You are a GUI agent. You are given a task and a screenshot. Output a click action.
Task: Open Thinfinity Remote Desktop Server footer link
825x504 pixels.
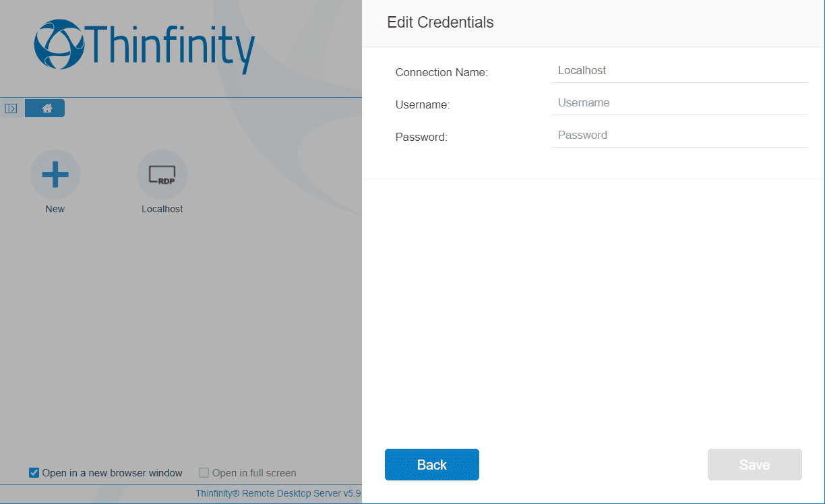point(278,493)
